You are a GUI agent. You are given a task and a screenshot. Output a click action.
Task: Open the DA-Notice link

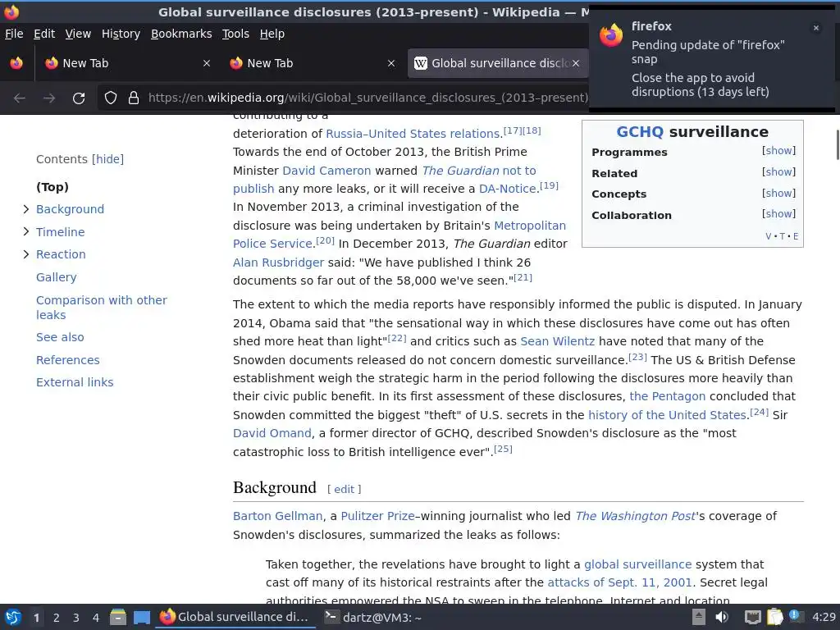(x=507, y=189)
